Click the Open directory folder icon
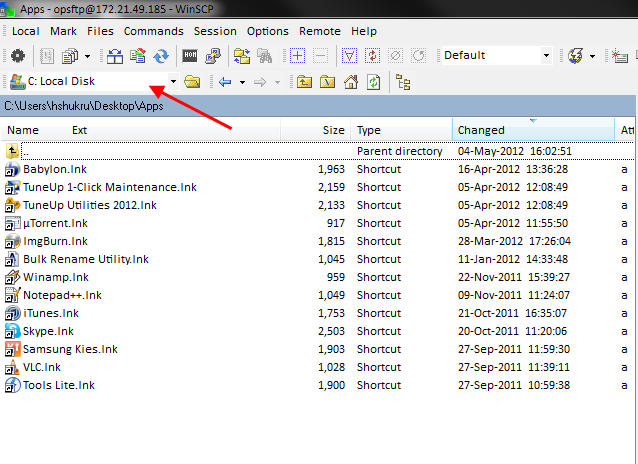The width and height of the screenshot is (638, 464). [192, 82]
